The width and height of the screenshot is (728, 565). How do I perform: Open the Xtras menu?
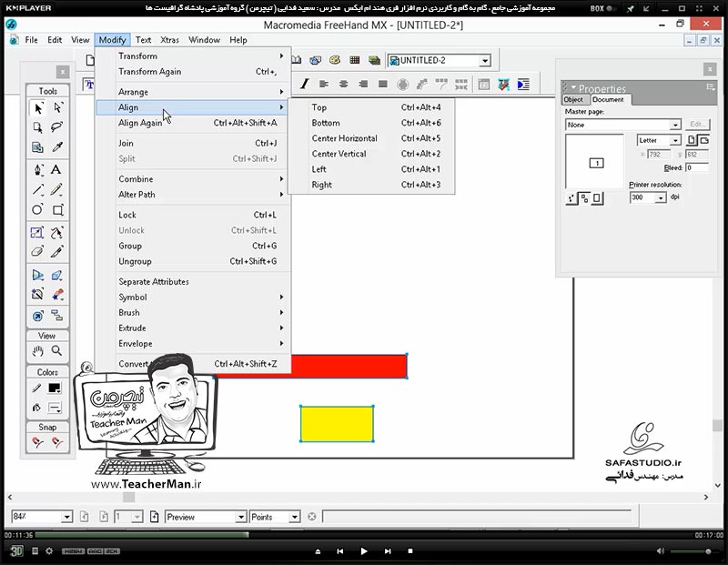(169, 40)
